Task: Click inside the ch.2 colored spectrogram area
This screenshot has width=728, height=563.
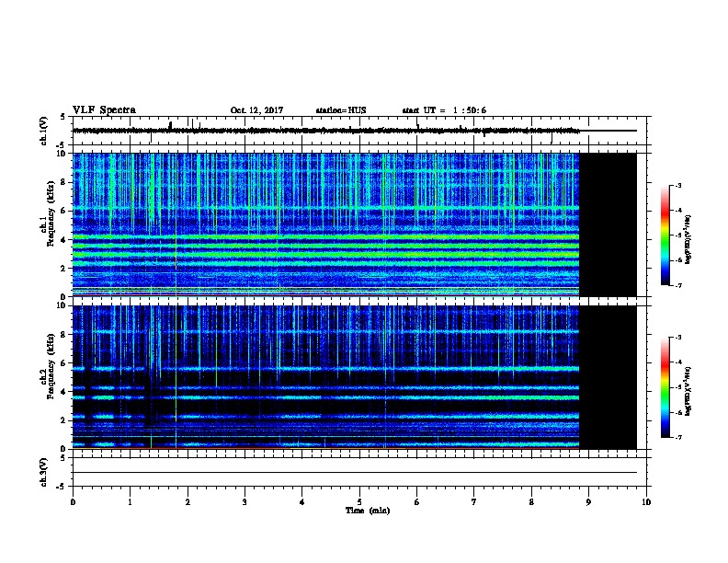Action: click(326, 377)
